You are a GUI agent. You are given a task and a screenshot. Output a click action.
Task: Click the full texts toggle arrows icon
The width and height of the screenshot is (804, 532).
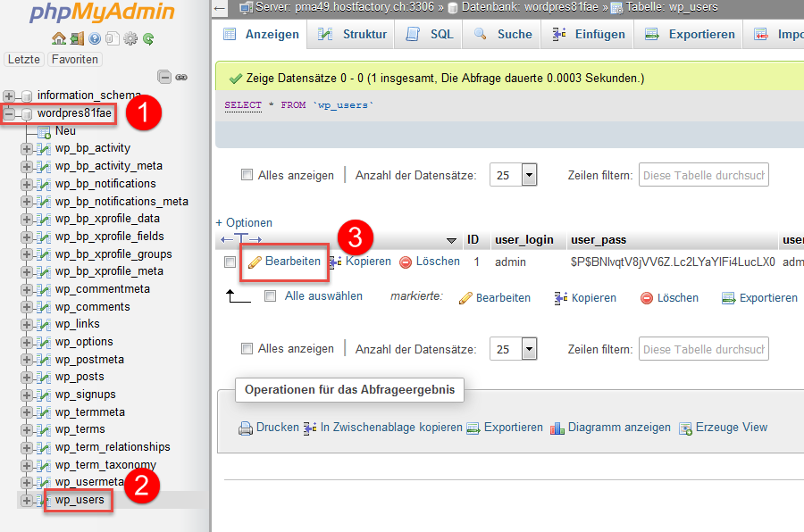(241, 239)
